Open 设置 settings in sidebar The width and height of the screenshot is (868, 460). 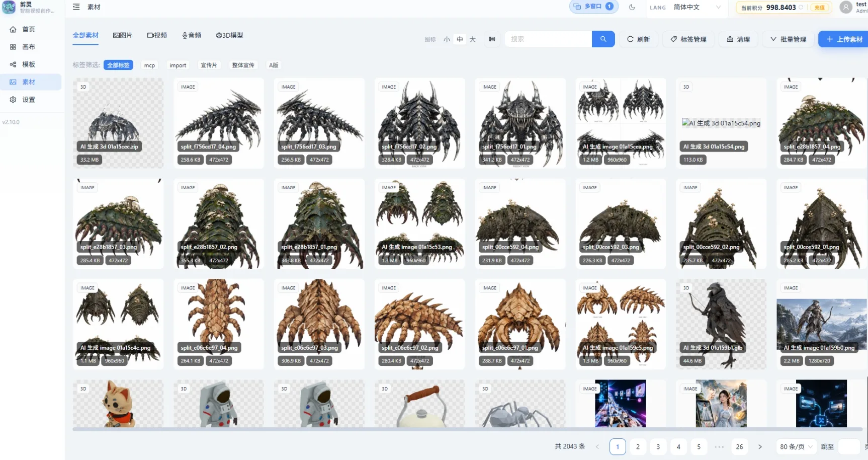point(31,100)
